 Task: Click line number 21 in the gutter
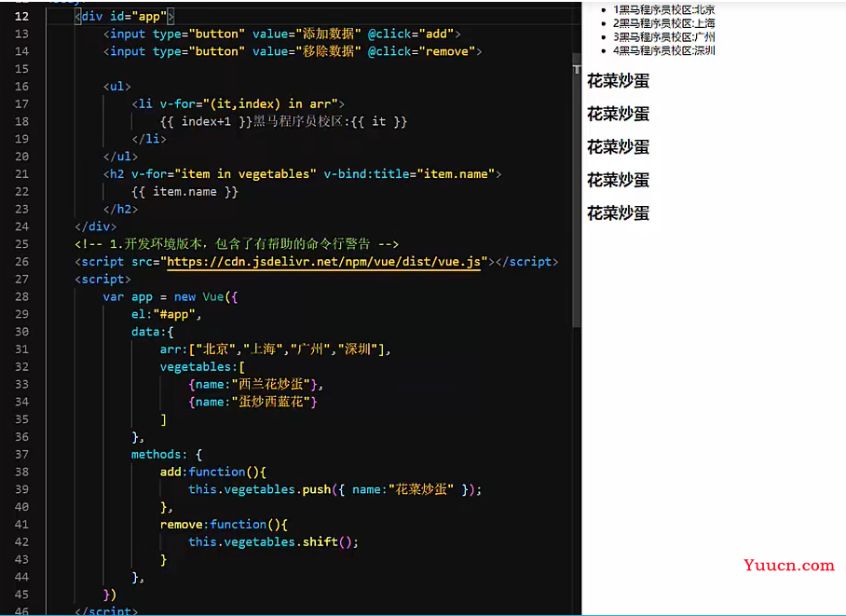tap(21, 174)
